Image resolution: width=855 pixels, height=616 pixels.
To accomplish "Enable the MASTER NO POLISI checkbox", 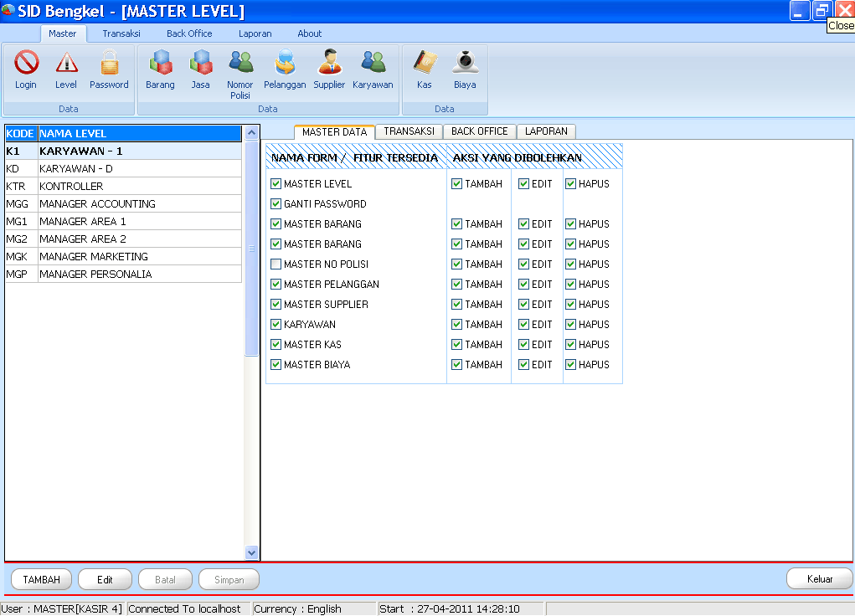I will 276,264.
